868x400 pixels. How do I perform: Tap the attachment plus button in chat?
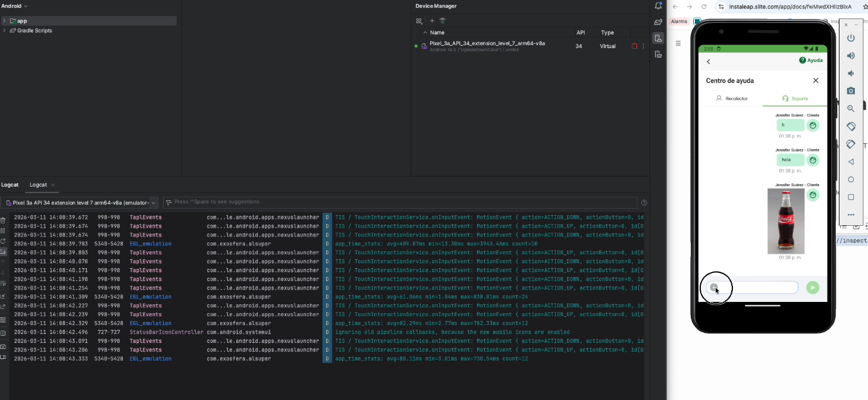[714, 288]
